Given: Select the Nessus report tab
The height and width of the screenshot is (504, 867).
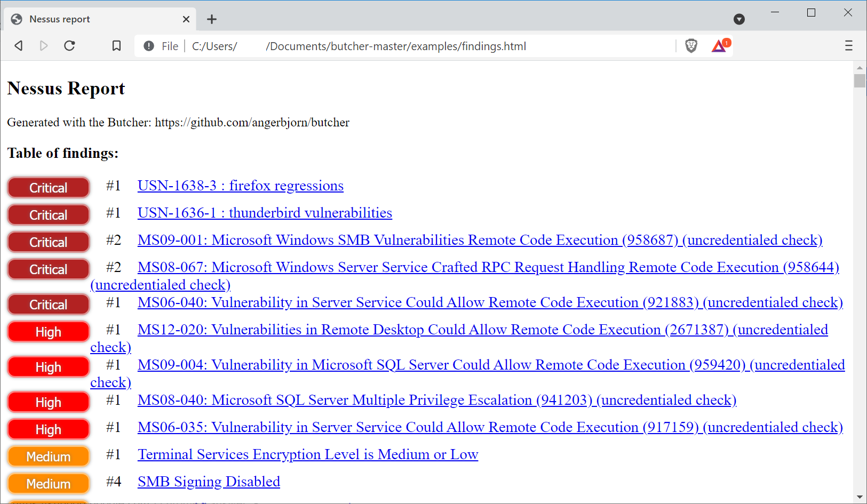Looking at the screenshot, I should point(100,19).
